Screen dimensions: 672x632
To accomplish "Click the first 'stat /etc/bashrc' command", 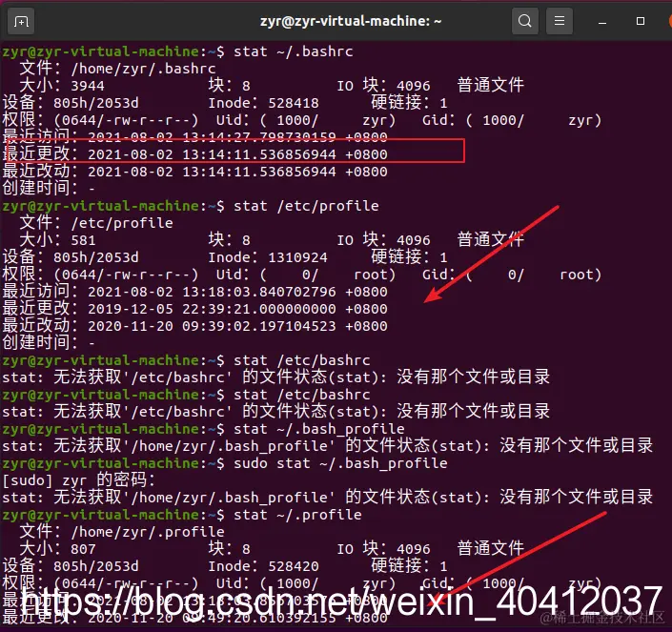I will click(x=302, y=360).
